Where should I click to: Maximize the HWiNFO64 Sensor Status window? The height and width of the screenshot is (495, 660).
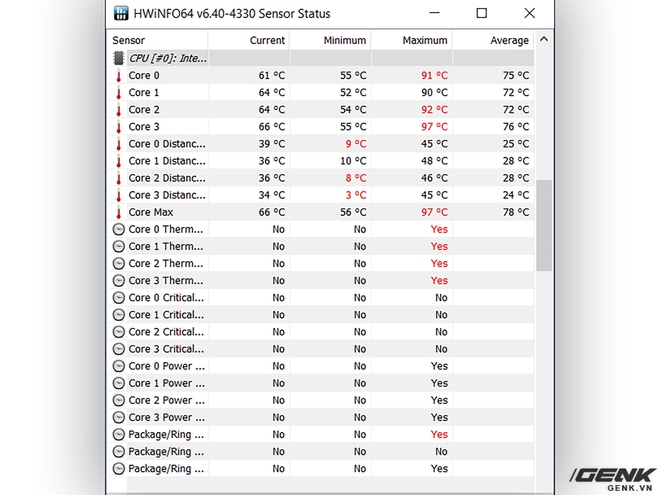click(x=482, y=13)
